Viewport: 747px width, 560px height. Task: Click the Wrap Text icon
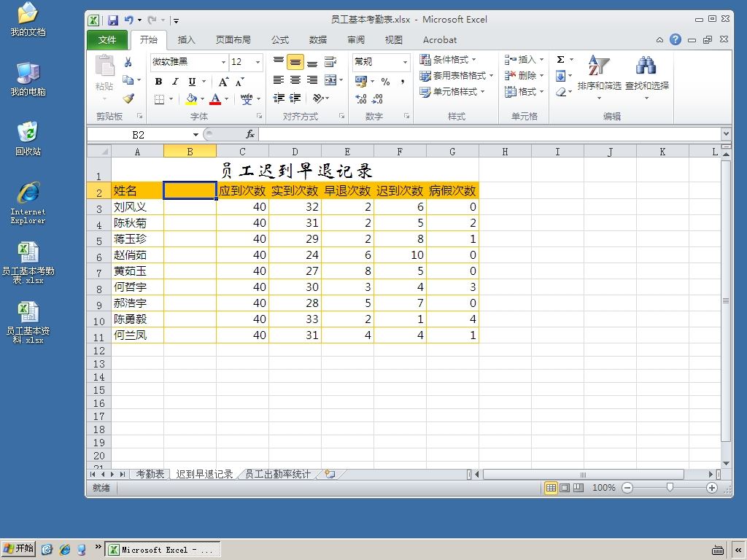[330, 61]
